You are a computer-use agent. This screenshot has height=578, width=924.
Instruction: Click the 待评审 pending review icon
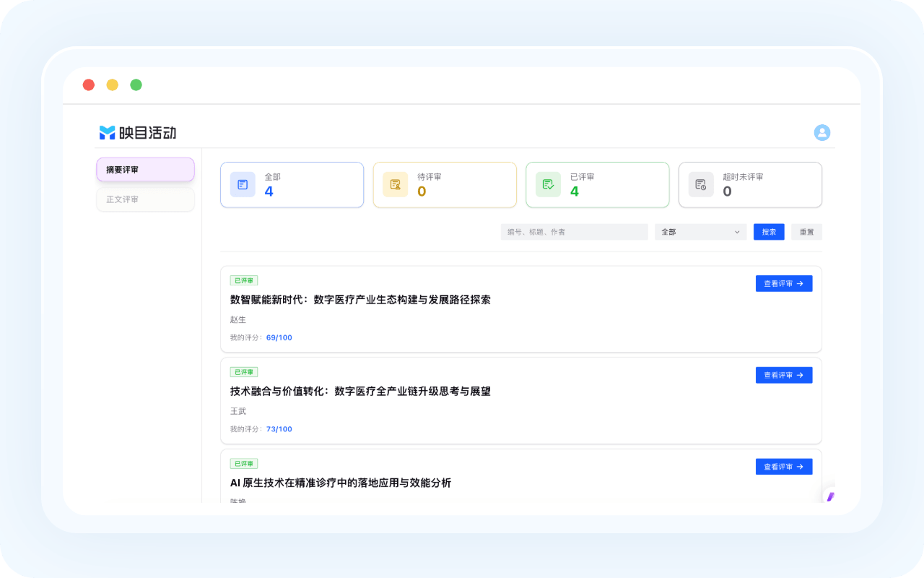click(x=396, y=185)
